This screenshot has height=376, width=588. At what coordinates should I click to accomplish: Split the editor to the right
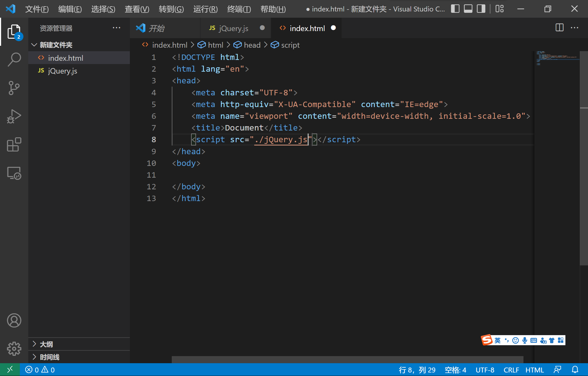pyautogui.click(x=559, y=28)
